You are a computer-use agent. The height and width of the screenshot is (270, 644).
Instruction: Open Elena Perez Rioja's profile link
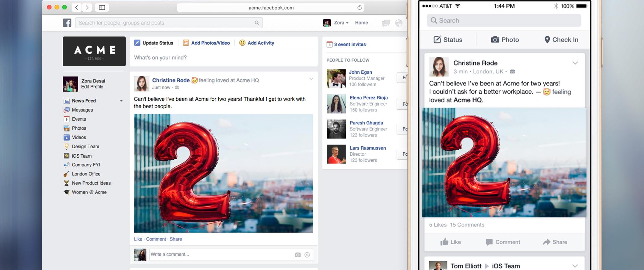tap(369, 98)
